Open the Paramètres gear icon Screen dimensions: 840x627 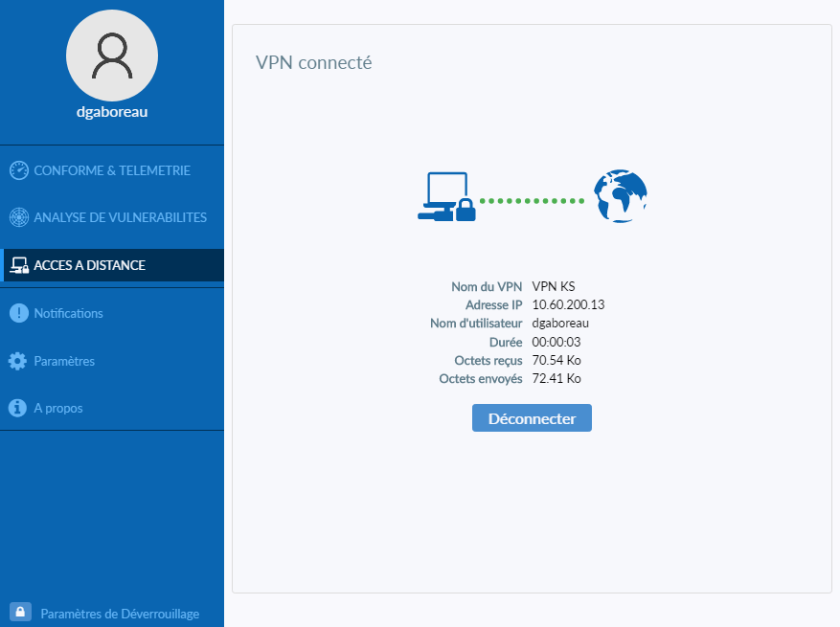point(17,361)
